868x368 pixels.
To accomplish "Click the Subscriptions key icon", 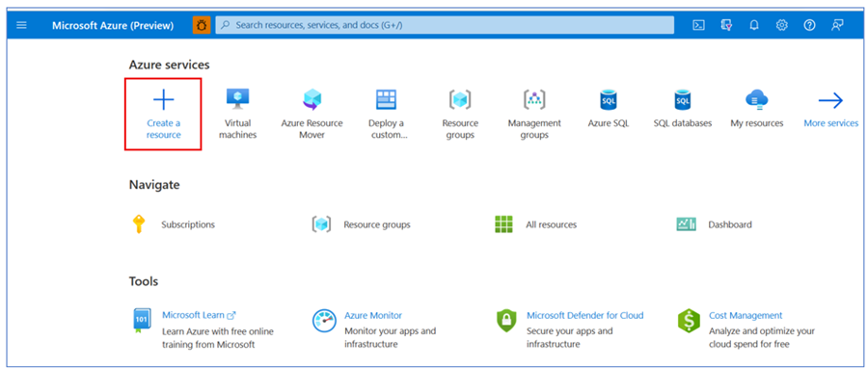I will pos(139,224).
